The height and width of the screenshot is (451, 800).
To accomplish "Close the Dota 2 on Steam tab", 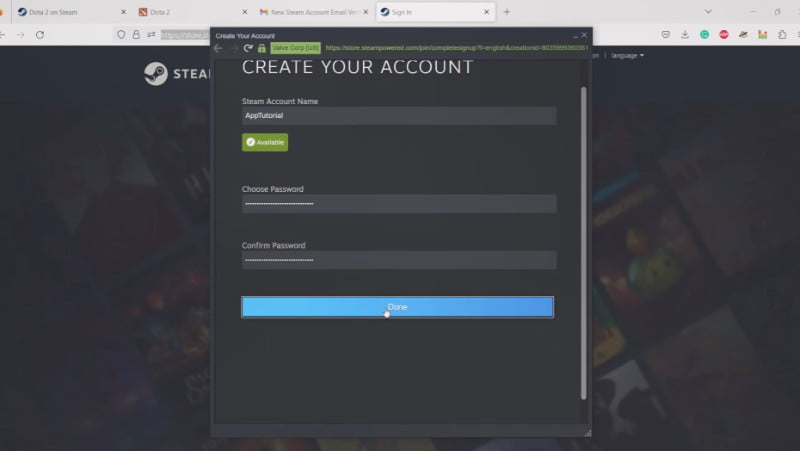I will [123, 12].
